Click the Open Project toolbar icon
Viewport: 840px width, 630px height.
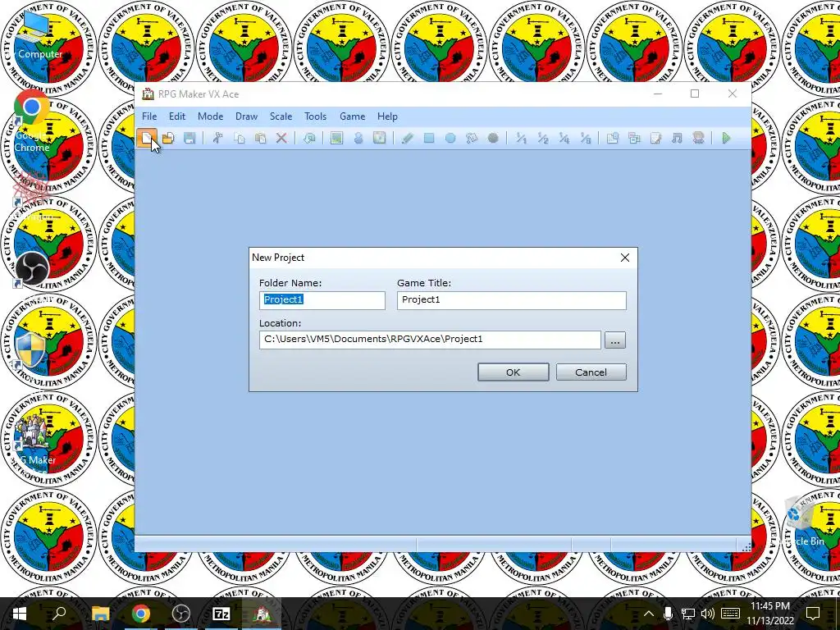point(168,138)
